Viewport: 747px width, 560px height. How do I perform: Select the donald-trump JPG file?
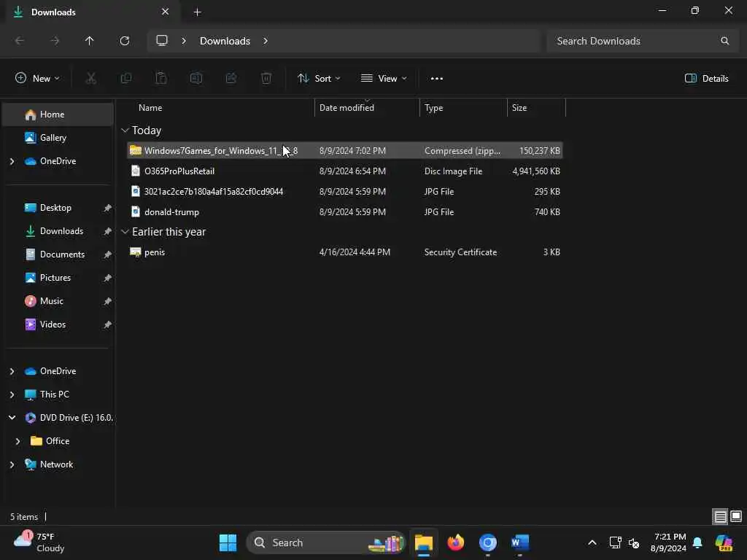tap(345, 212)
